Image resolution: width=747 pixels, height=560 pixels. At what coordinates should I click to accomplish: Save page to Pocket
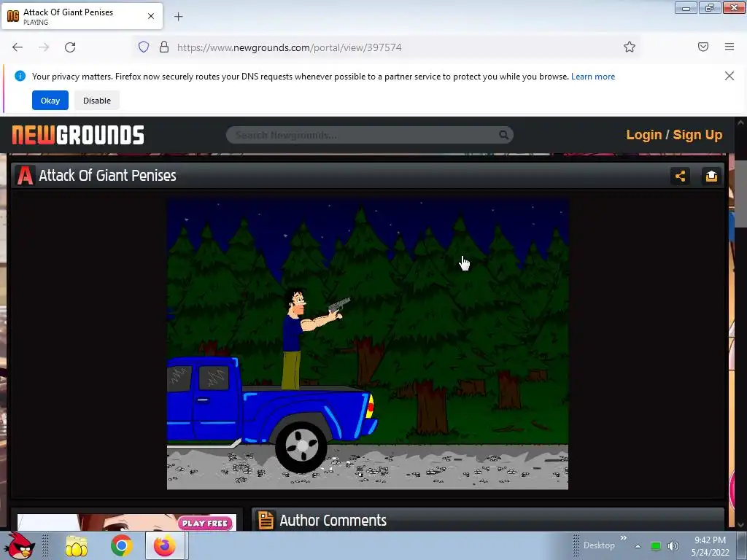coord(703,47)
